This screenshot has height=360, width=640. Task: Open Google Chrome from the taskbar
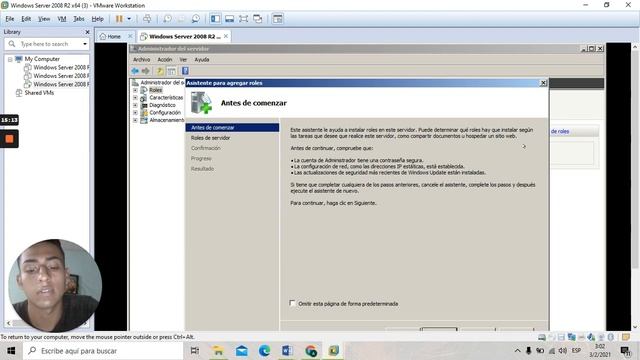(x=311, y=351)
